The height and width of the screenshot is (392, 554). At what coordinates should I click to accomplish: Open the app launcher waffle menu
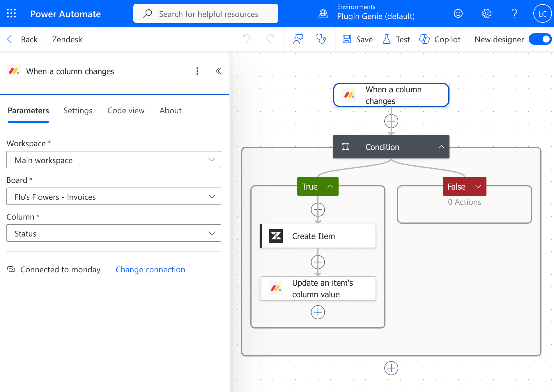pyautogui.click(x=11, y=13)
